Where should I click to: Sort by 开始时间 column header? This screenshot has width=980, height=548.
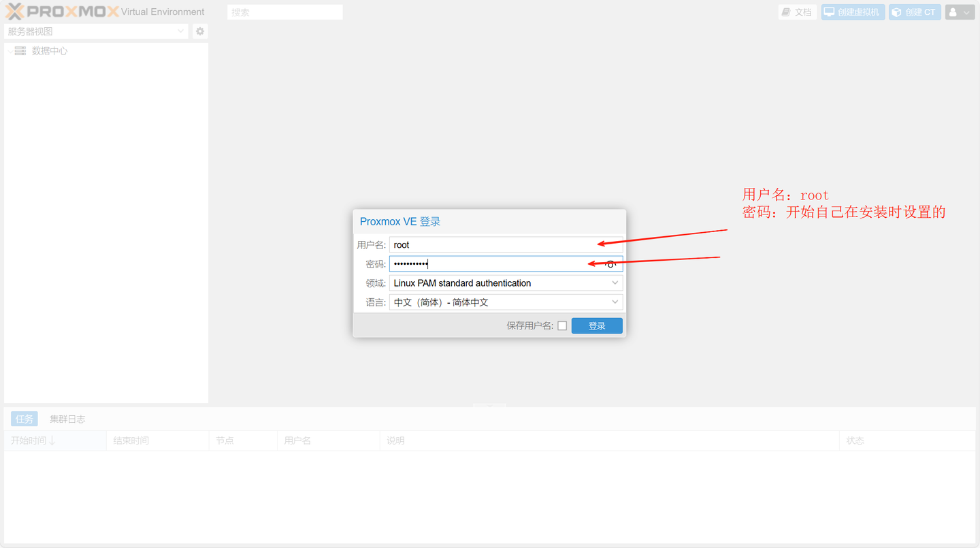click(x=55, y=441)
